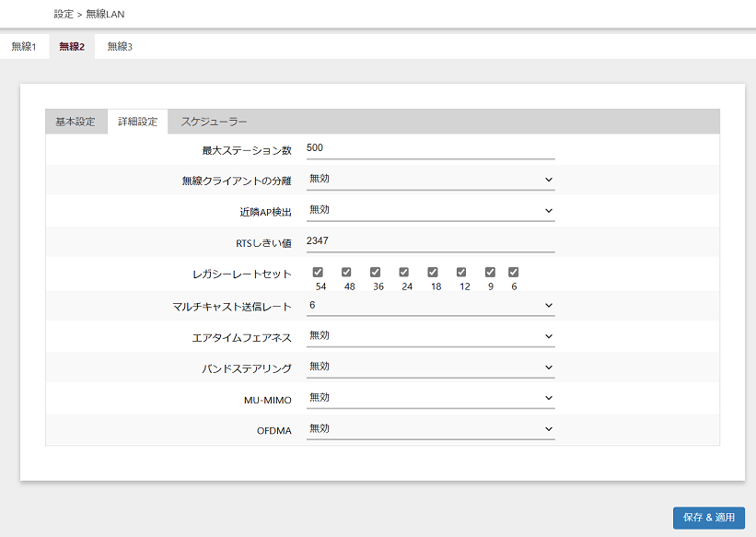
Task: Open the 無線3 tab
Action: [x=120, y=47]
